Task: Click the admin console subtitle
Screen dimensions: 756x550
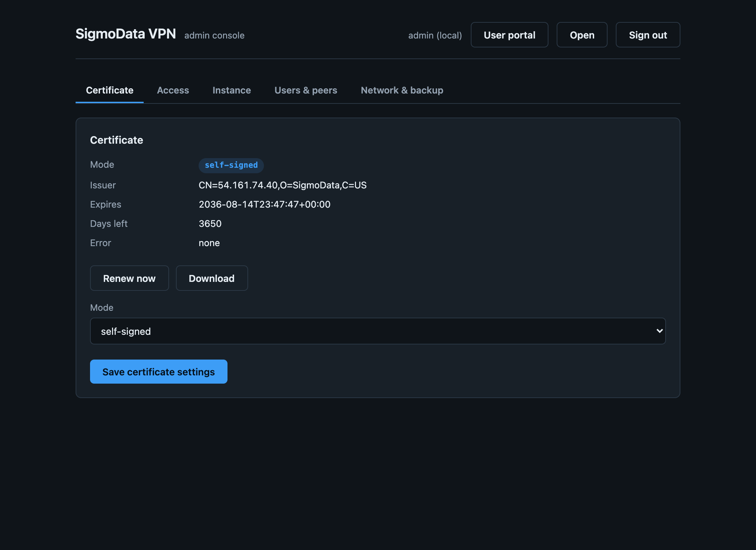Action: pos(214,35)
